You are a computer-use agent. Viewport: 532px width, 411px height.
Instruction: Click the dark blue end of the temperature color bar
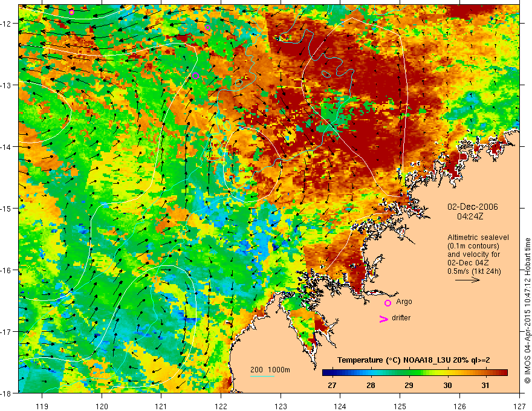click(x=328, y=373)
